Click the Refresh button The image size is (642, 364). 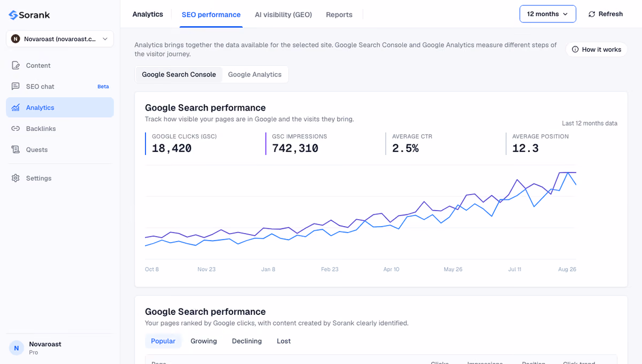[605, 14]
